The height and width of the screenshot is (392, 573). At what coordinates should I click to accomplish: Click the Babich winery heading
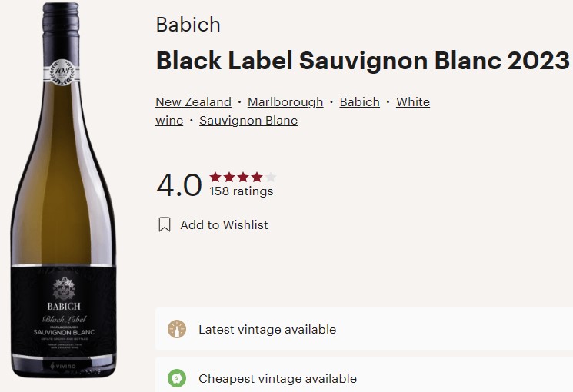pos(188,25)
